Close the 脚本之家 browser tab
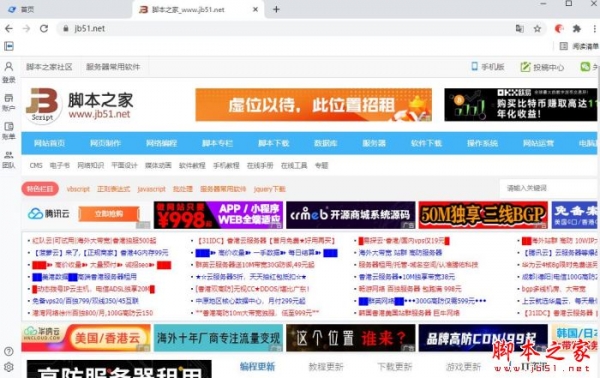 point(255,10)
